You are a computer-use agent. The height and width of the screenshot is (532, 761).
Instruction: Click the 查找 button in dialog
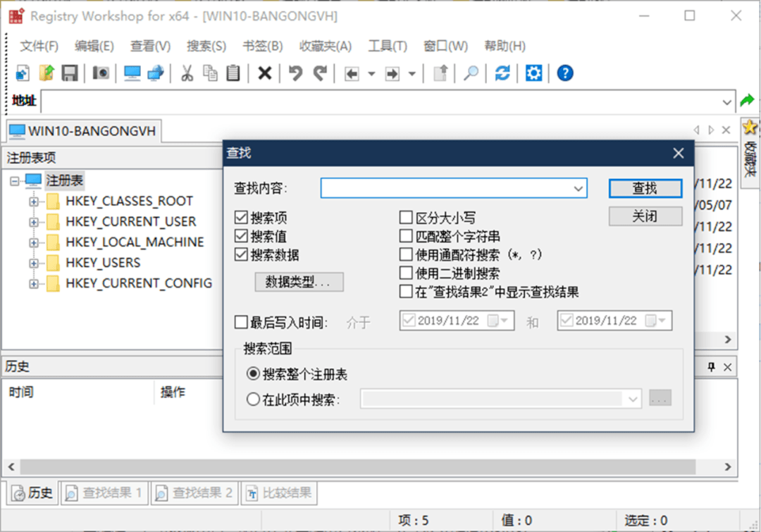[x=645, y=188]
